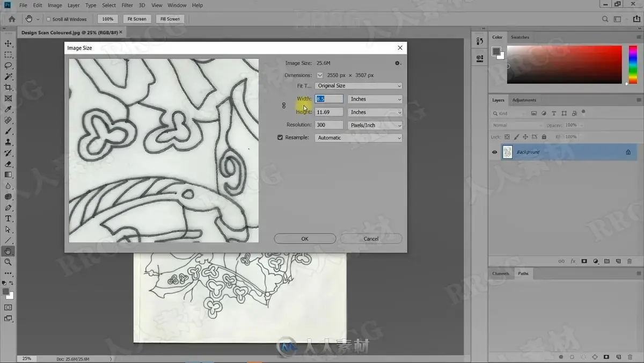Select the Eyedropper tool
This screenshot has width=644, height=363.
click(8, 110)
